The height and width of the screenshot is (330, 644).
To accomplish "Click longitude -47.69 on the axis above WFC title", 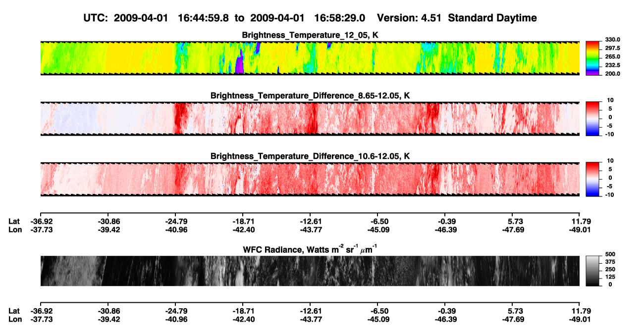I will point(513,230).
